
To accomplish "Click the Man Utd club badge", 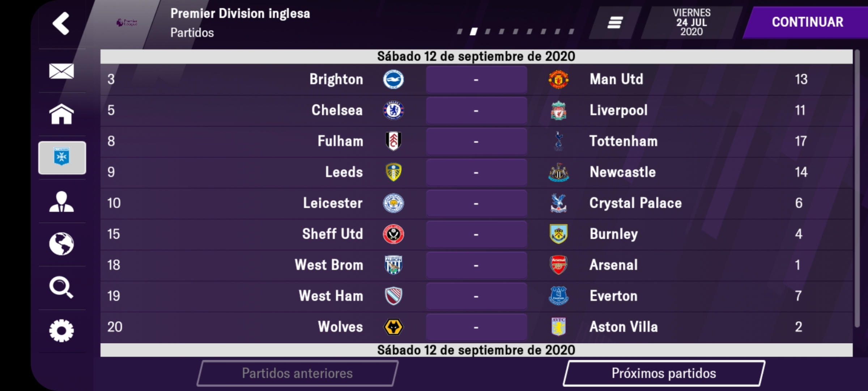I will 558,79.
